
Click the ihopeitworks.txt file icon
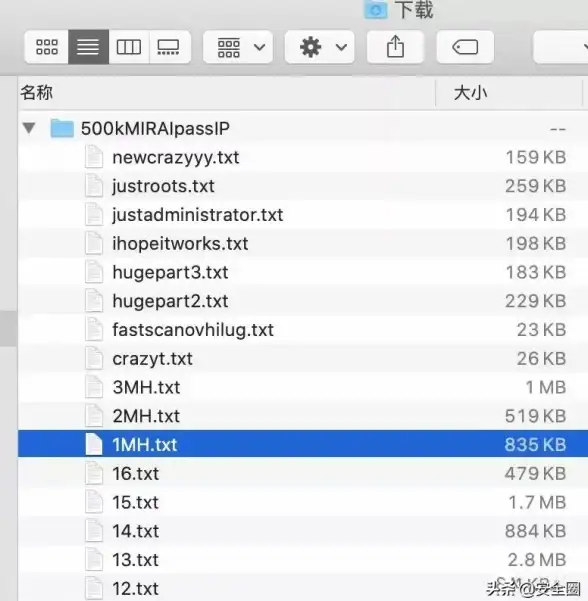94,243
